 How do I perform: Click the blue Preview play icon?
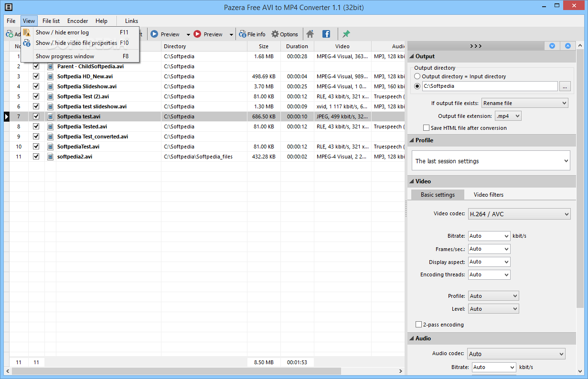point(154,34)
